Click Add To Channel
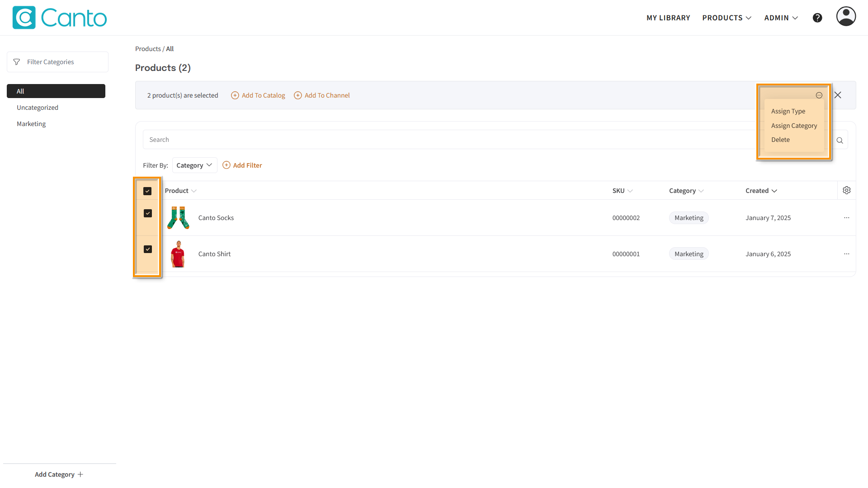 click(x=322, y=95)
